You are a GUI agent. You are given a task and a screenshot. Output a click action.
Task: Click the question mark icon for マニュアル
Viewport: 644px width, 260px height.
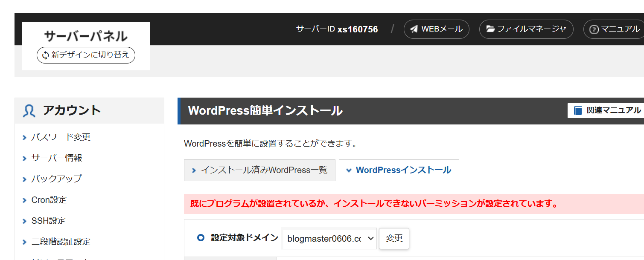click(x=594, y=29)
